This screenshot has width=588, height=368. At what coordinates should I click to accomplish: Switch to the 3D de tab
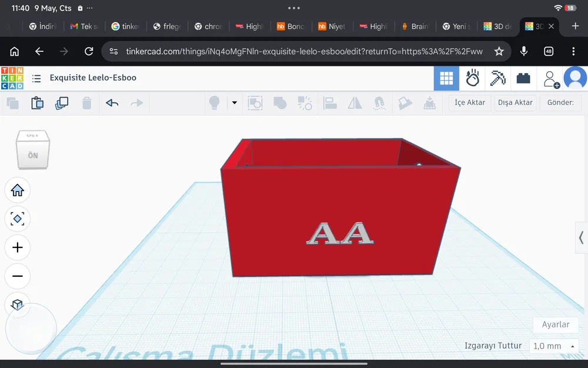click(x=497, y=26)
